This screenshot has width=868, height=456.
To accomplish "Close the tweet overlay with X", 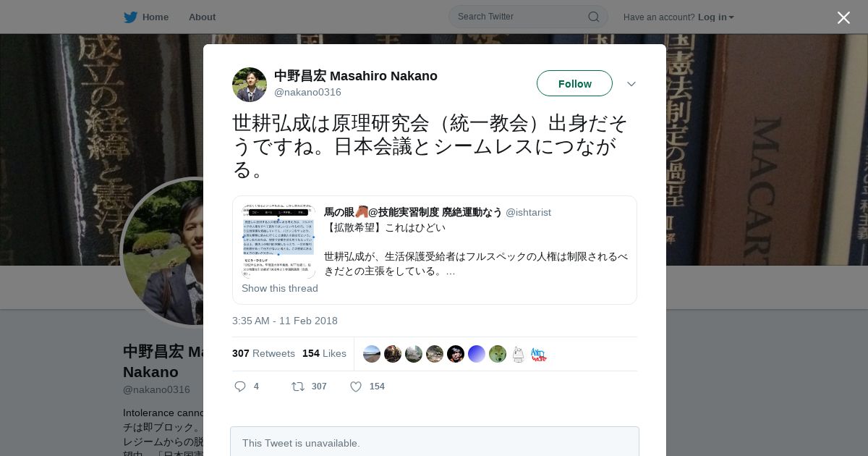I will (843, 17).
